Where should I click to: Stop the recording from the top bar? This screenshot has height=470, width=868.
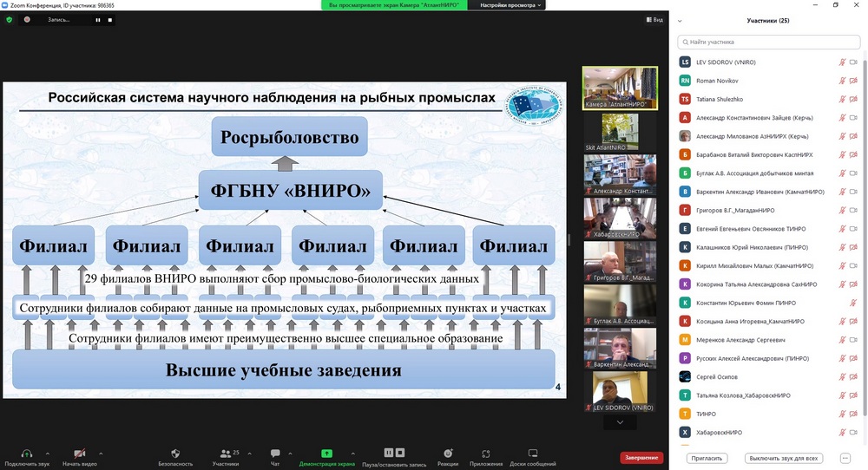pyautogui.click(x=109, y=20)
